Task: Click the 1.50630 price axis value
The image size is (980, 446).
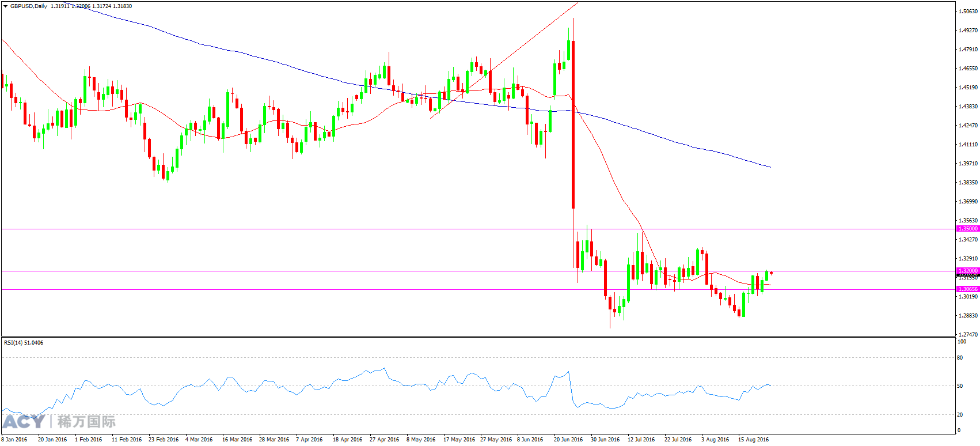Action: [x=968, y=11]
